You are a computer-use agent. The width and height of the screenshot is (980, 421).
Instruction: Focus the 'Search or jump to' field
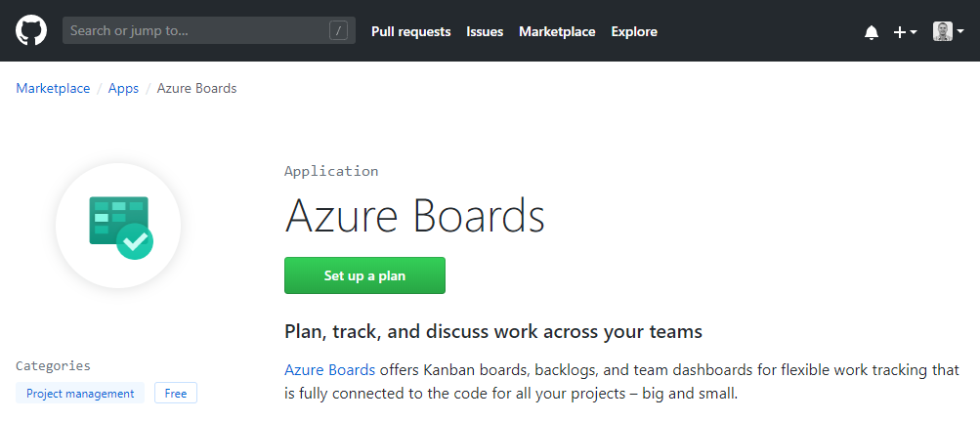click(195, 31)
